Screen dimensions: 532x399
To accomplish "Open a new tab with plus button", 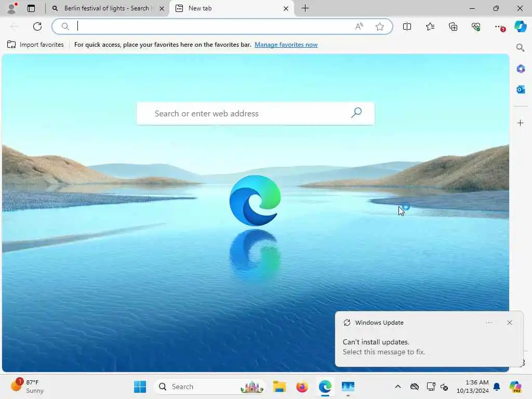I will coord(305,8).
